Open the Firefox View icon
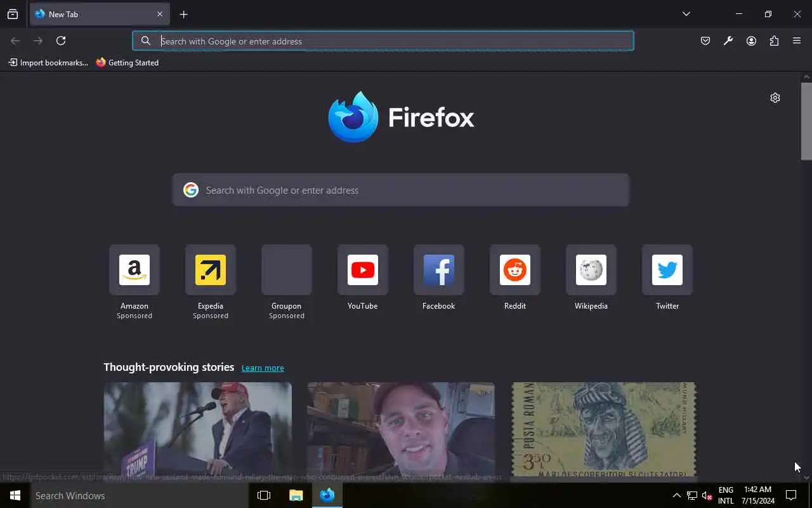The width and height of the screenshot is (812, 508). [x=13, y=14]
